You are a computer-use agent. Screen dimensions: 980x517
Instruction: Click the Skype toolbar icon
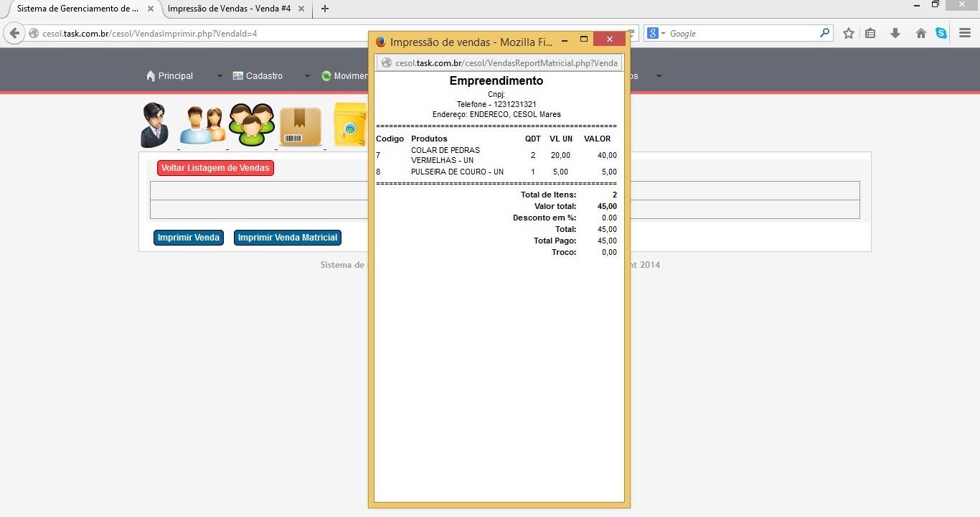[941, 34]
